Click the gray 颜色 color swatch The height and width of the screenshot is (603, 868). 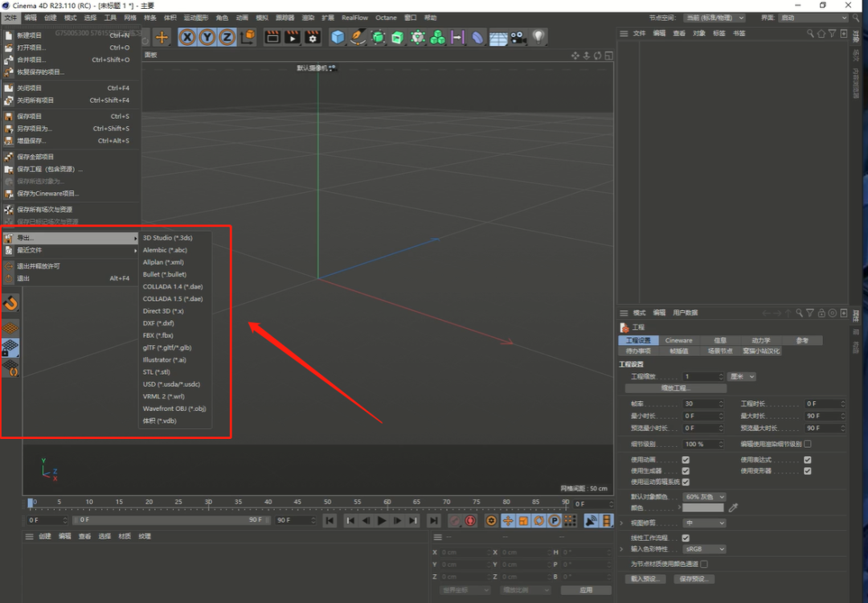coord(702,508)
